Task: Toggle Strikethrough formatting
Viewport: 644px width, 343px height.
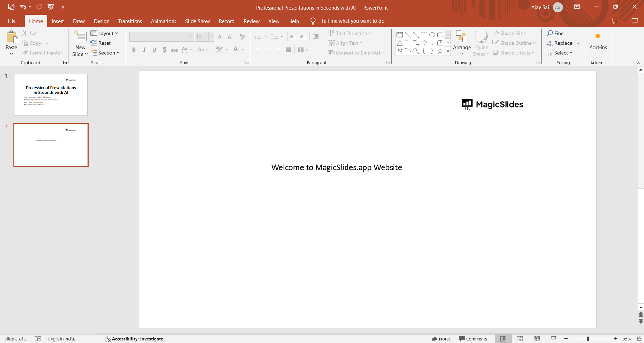Action: (175, 50)
